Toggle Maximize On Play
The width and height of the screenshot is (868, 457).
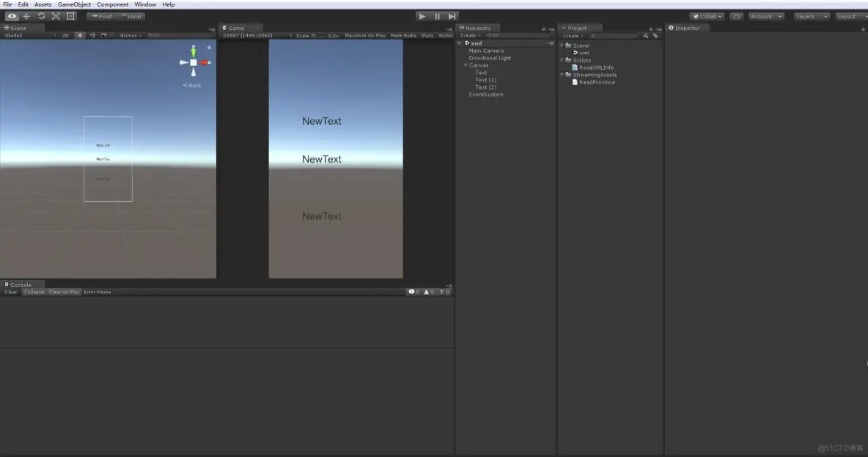pyautogui.click(x=365, y=35)
